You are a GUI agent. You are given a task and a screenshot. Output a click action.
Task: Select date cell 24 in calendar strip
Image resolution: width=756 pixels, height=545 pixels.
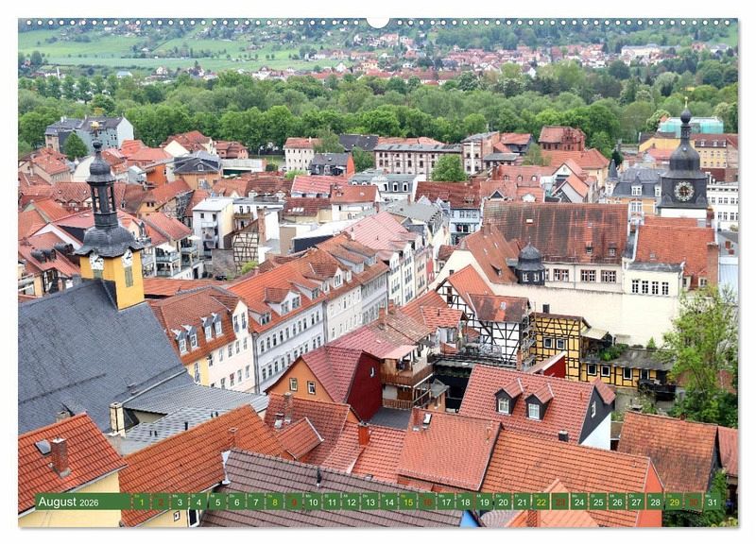point(579,502)
